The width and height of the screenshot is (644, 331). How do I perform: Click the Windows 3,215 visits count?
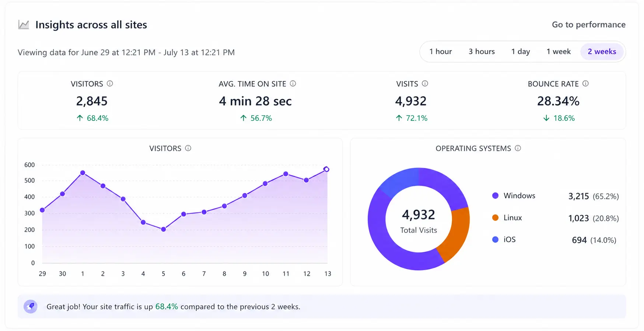(578, 196)
